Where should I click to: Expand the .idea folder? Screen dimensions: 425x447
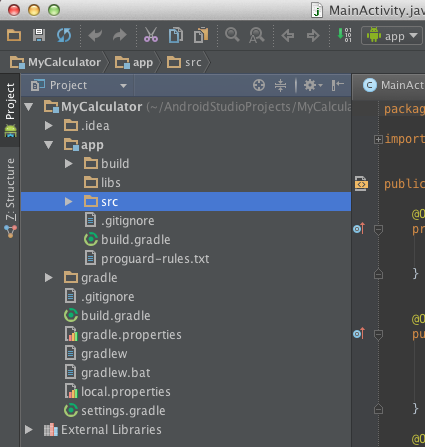pos(49,126)
